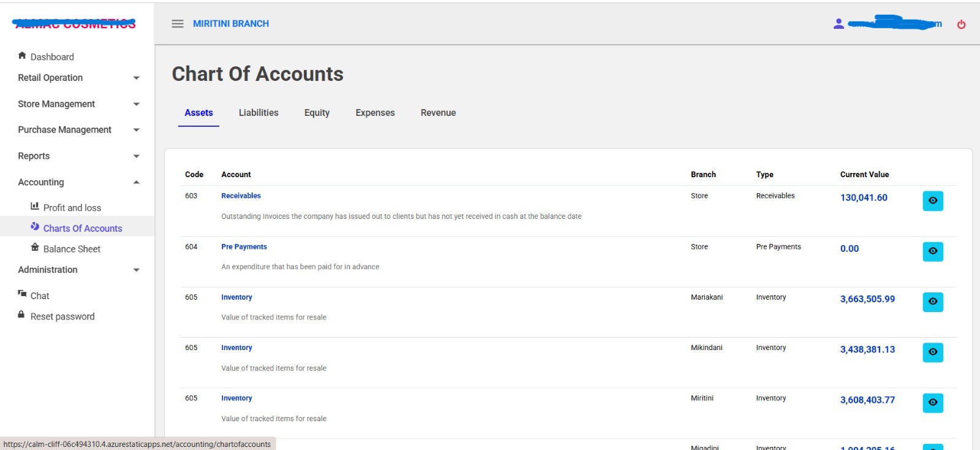
Task: Open the Pre Payments account link
Action: (x=244, y=247)
